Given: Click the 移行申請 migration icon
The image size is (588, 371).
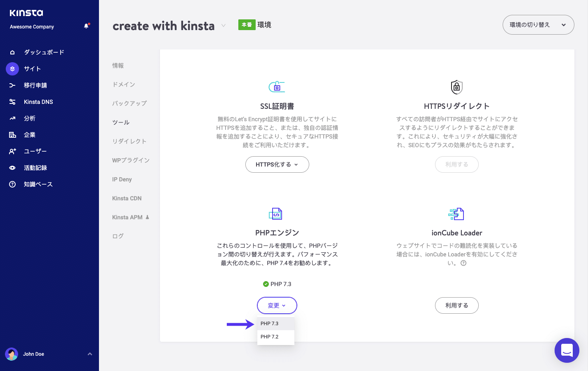Looking at the screenshot, I should tap(12, 85).
